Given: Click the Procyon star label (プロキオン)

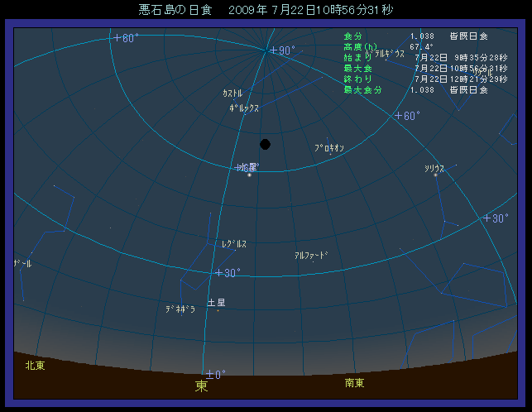Looking at the screenshot, I should 328,148.
